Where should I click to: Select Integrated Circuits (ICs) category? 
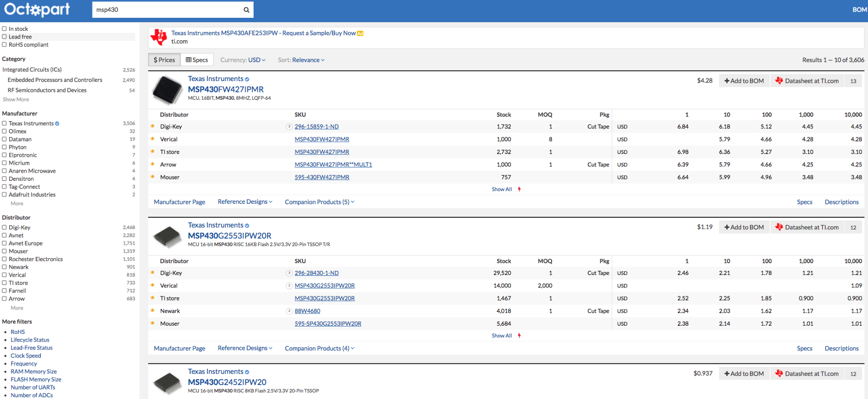pyautogui.click(x=32, y=69)
